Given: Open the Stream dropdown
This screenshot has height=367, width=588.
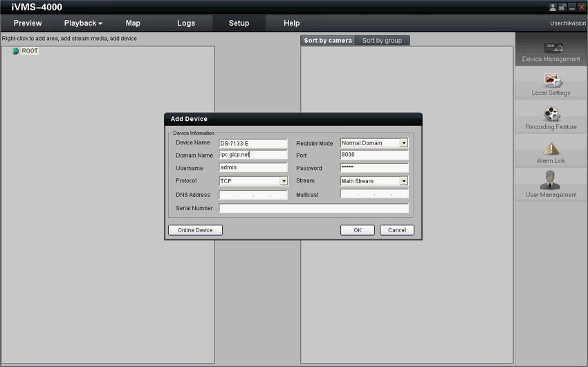Looking at the screenshot, I should click(403, 181).
